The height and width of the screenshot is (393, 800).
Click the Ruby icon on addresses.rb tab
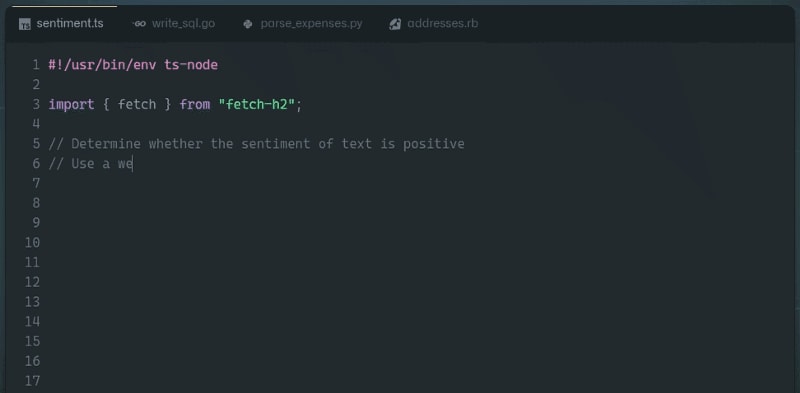point(395,24)
